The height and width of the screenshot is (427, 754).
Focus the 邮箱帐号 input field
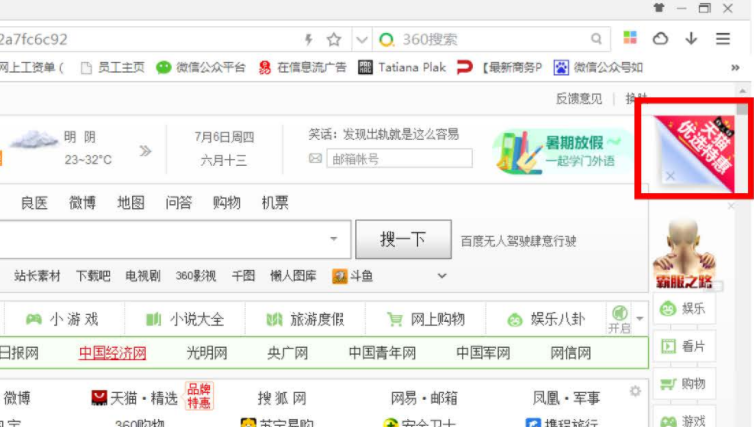tap(399, 158)
